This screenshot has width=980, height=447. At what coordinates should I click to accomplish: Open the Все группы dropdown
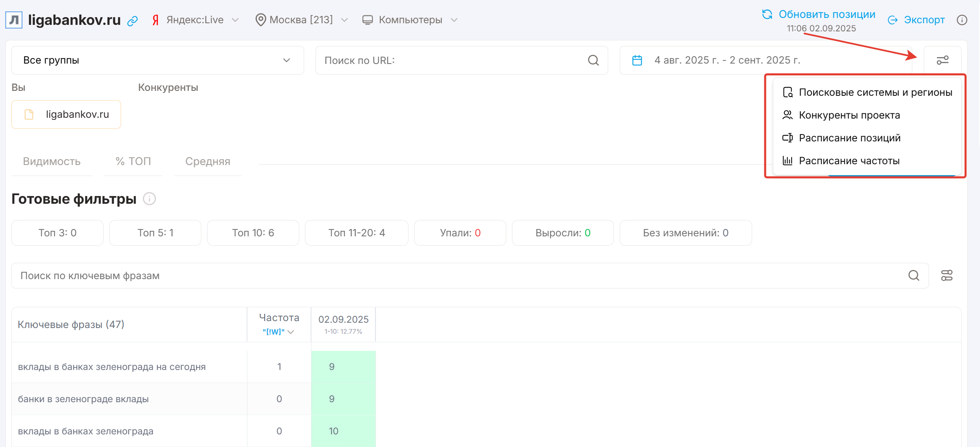158,60
